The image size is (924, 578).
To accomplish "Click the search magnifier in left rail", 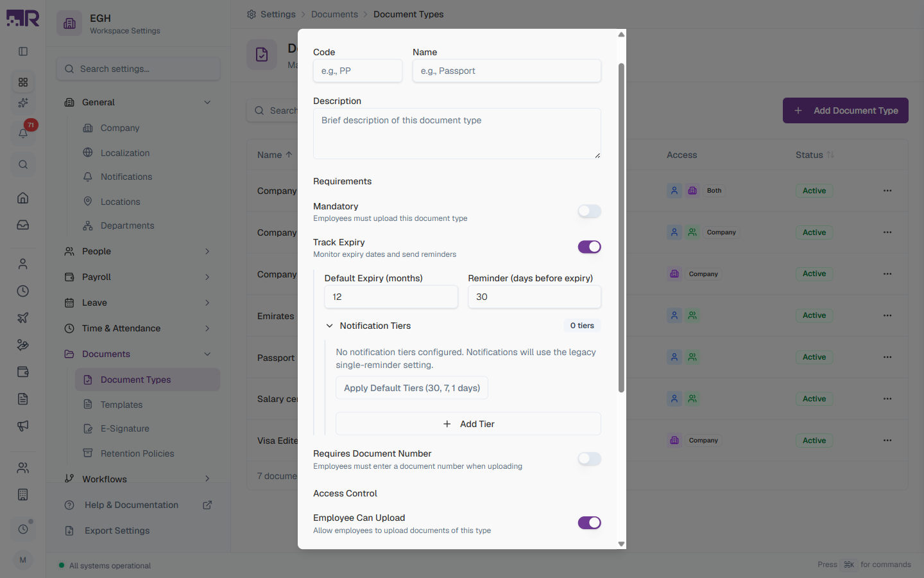I will point(23,164).
